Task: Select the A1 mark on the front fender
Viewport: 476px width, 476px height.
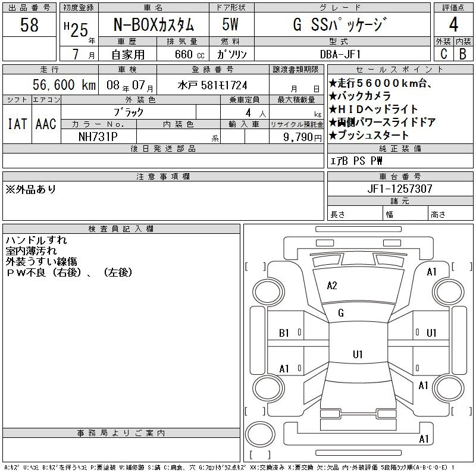Action: click(432, 272)
